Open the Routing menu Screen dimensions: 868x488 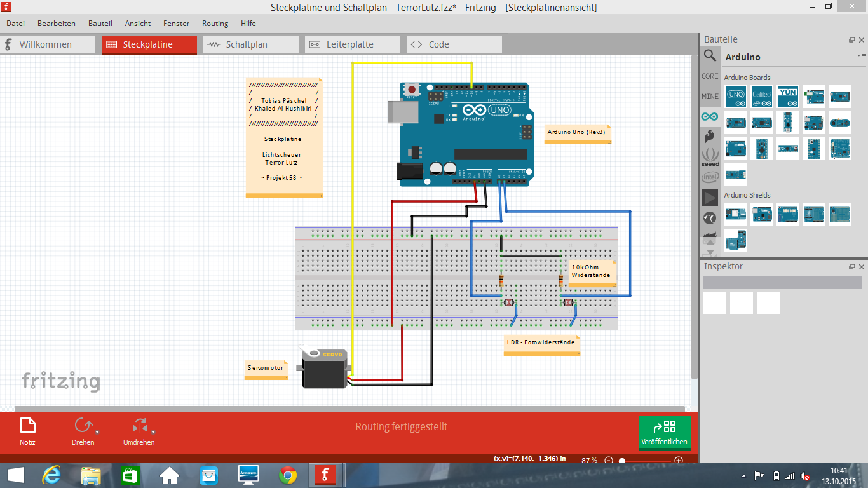click(215, 24)
